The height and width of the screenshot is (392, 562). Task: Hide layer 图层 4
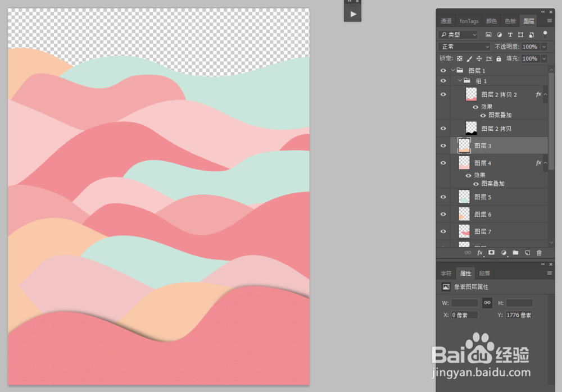point(443,163)
